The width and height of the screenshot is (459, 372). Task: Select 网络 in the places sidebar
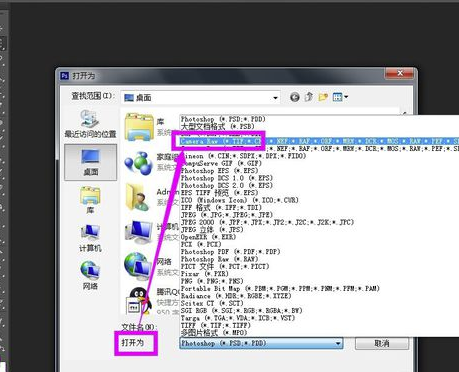click(x=90, y=275)
